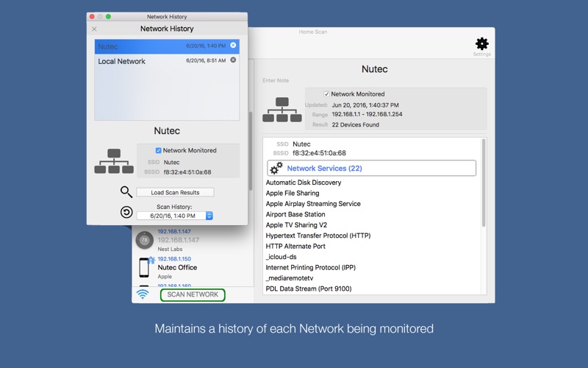Viewport: 588px width, 368px height.
Task: Click the device list scrollbar behind Network History
Action: tap(251, 151)
